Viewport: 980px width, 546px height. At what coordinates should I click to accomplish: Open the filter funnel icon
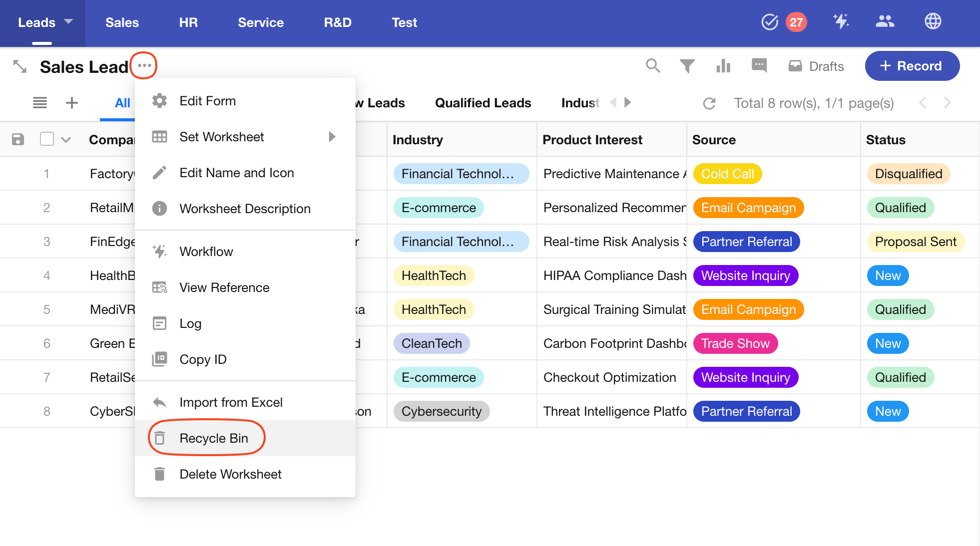[x=687, y=66]
